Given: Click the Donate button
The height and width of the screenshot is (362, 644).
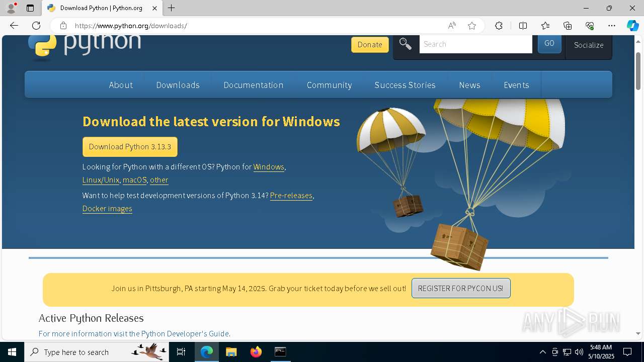Looking at the screenshot, I should (370, 44).
